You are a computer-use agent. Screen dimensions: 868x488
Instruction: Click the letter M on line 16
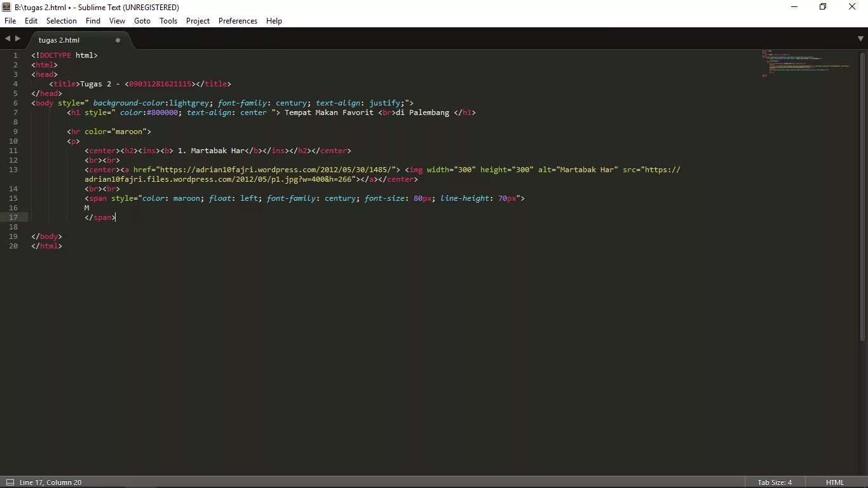[x=87, y=208]
